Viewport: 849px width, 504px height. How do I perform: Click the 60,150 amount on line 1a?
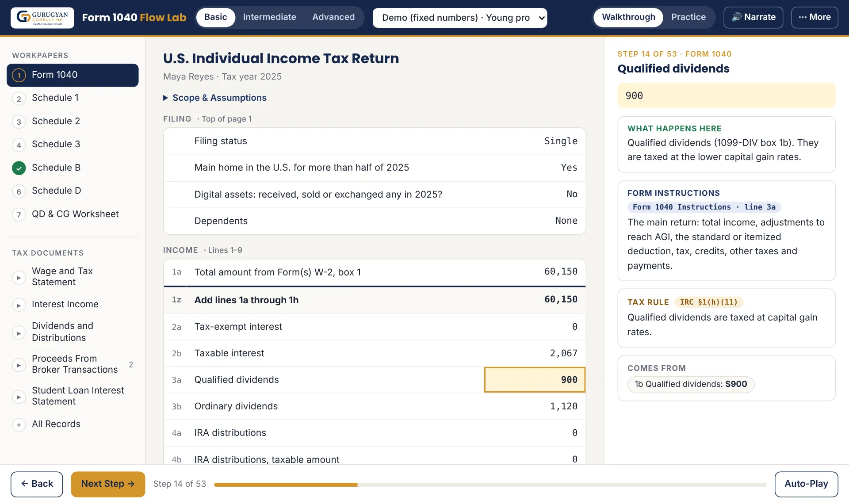pyautogui.click(x=561, y=272)
